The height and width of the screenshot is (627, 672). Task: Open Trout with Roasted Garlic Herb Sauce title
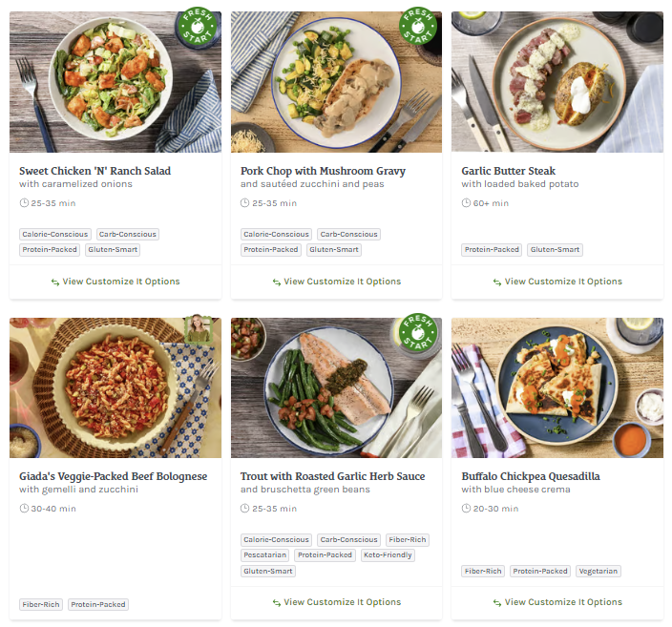pyautogui.click(x=332, y=476)
